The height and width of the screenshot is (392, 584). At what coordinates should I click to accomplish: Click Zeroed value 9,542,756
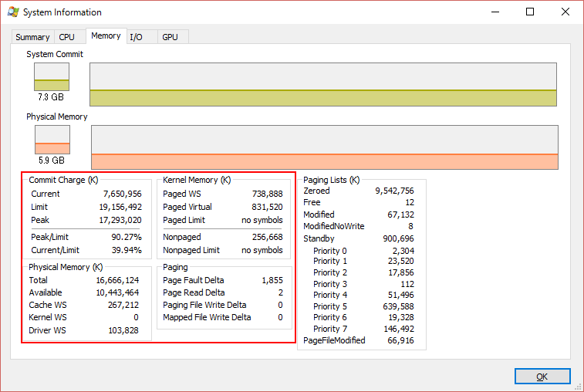[x=394, y=191]
